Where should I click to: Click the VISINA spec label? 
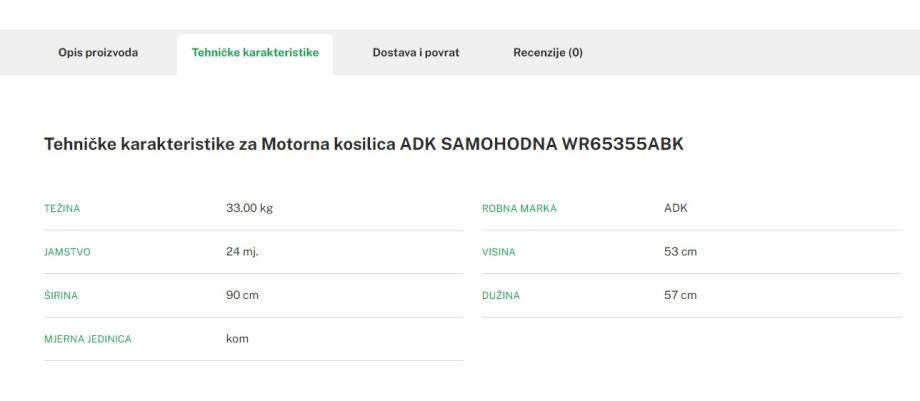tap(499, 252)
